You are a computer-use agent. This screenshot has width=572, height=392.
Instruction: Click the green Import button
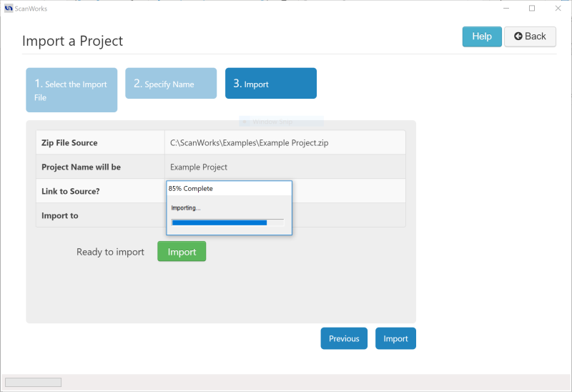pyautogui.click(x=182, y=252)
